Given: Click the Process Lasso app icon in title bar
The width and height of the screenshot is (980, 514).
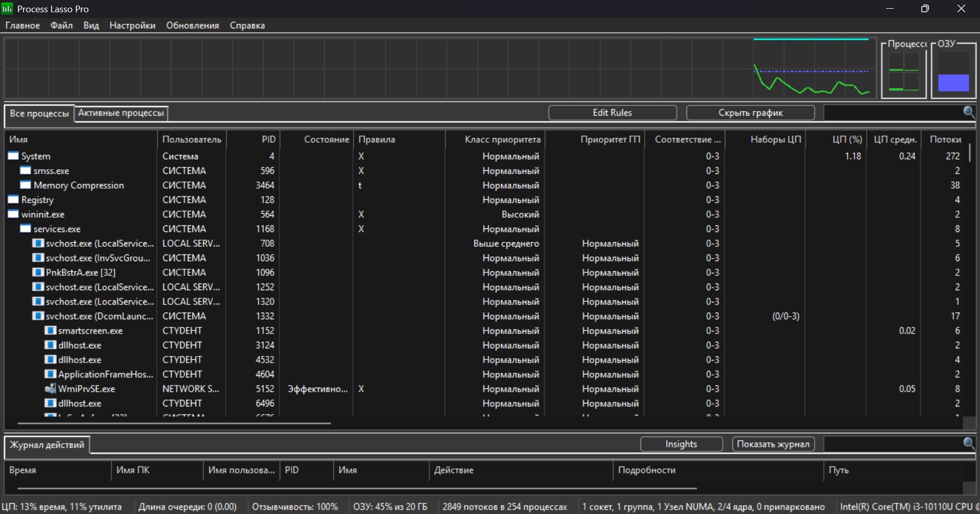Looking at the screenshot, I should pos(7,9).
